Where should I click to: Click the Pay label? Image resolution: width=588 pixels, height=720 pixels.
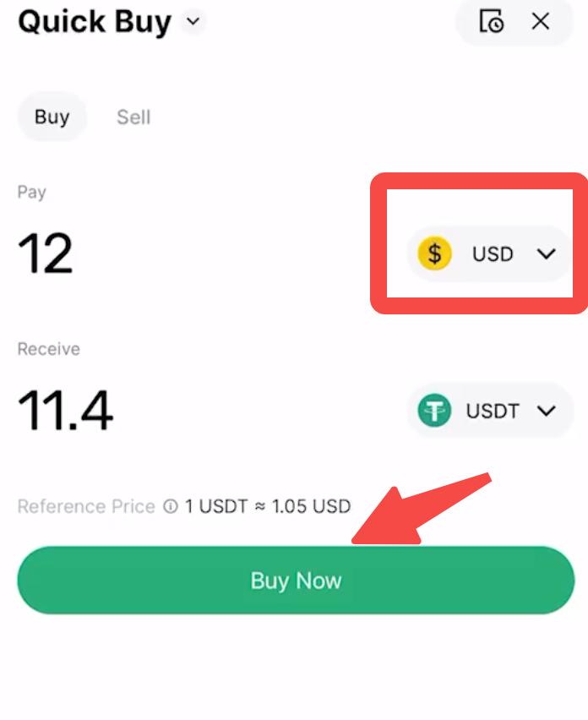[x=32, y=193]
